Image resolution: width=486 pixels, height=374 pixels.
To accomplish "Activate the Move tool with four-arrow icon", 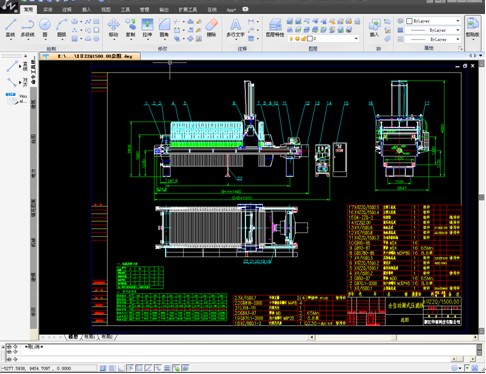I will 113,28.
